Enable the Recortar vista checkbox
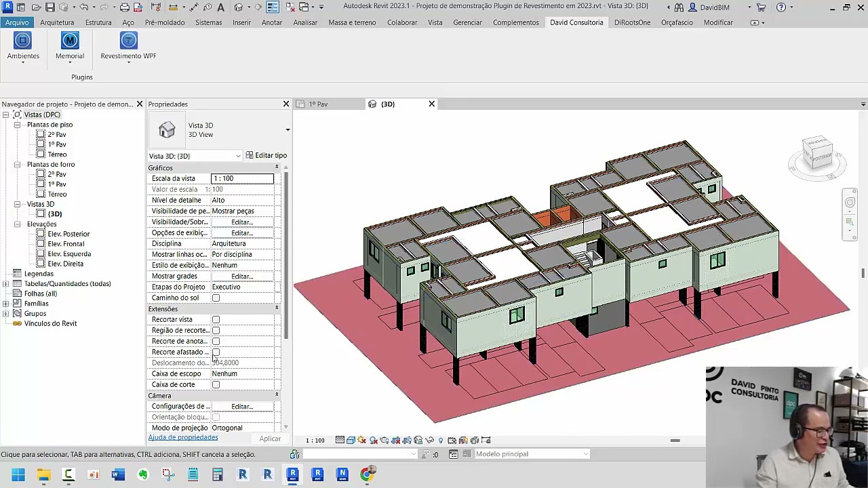The width and height of the screenshot is (868, 488). (x=216, y=320)
